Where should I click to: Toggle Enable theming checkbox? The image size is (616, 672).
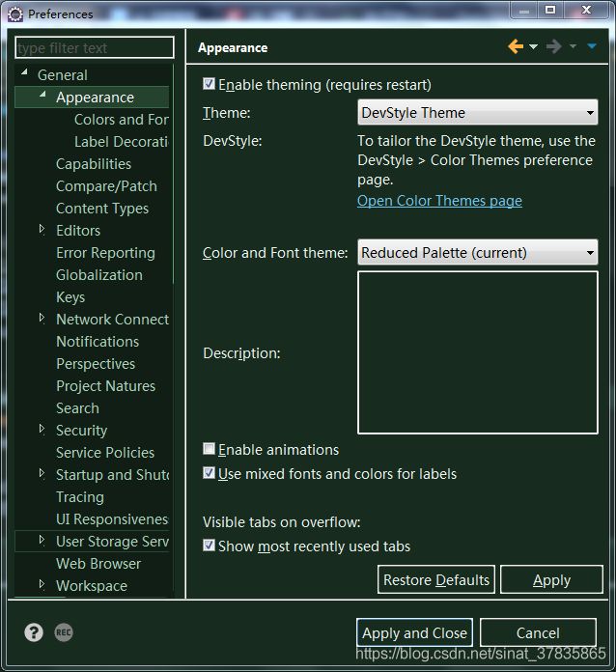point(209,84)
